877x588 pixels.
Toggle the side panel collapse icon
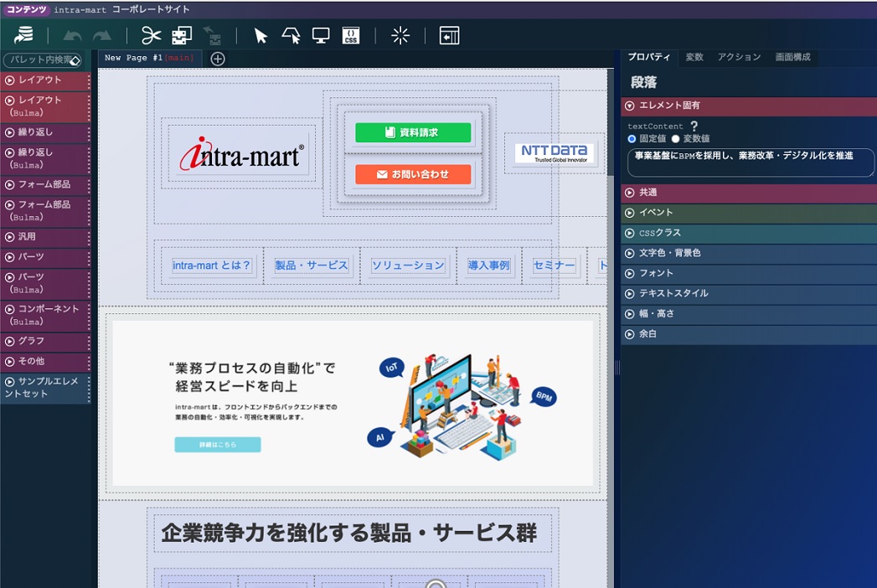pos(450,35)
